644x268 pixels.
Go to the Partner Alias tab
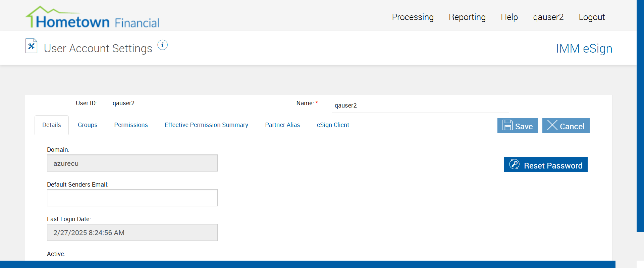[x=282, y=125]
